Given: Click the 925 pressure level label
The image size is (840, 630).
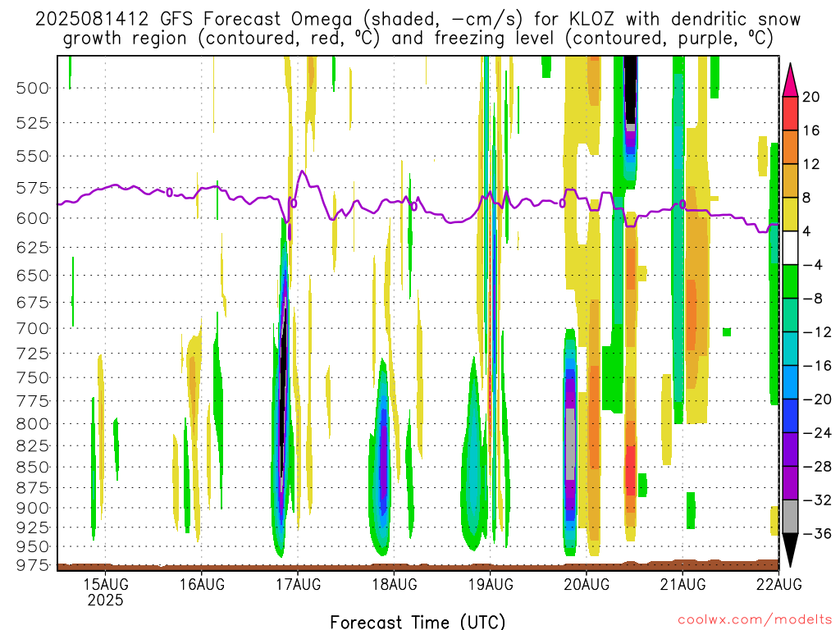Looking at the screenshot, I should pos(33,527).
